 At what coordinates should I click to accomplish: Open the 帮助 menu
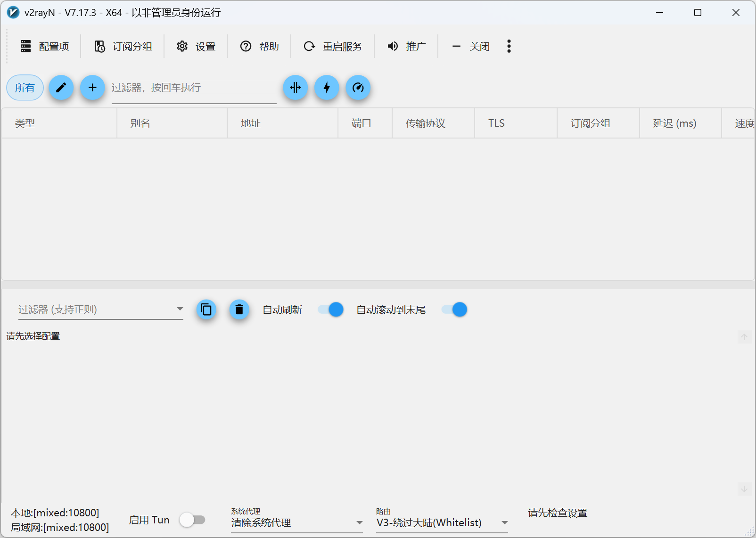point(260,46)
